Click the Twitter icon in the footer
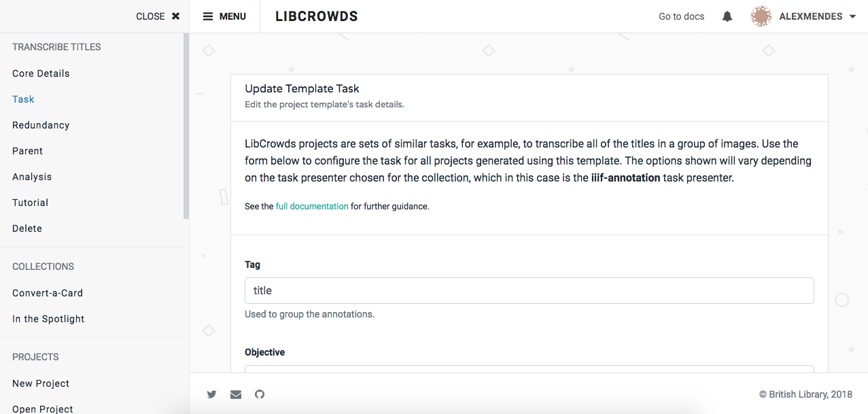 tap(211, 394)
